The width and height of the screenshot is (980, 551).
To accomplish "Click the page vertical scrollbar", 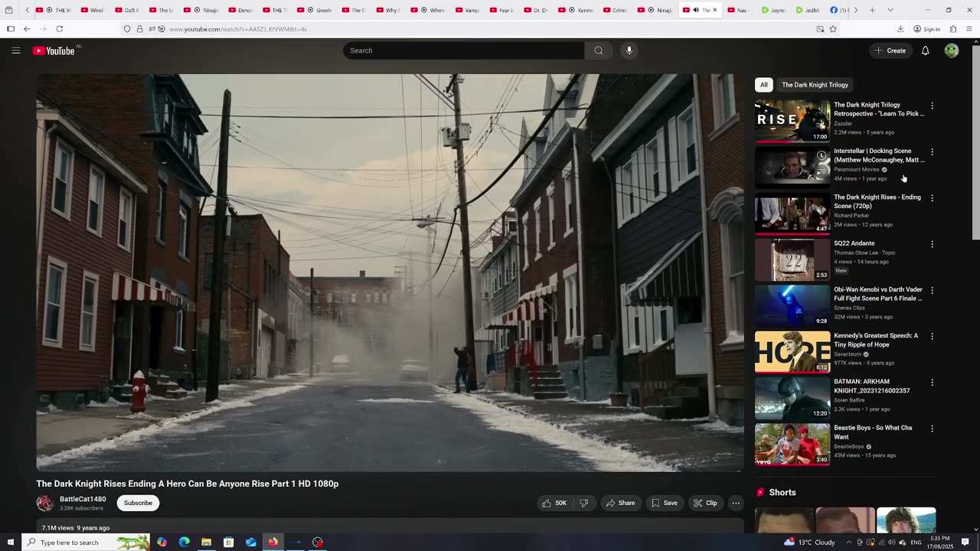I will coord(975,141).
